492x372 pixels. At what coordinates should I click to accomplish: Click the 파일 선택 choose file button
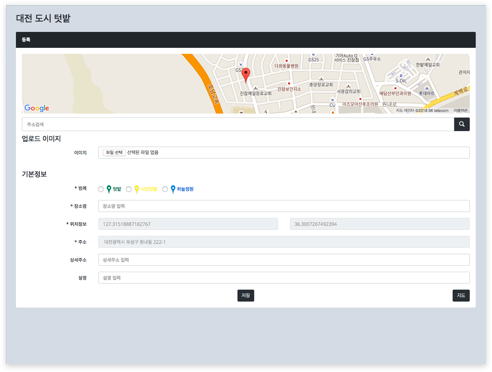tap(114, 152)
